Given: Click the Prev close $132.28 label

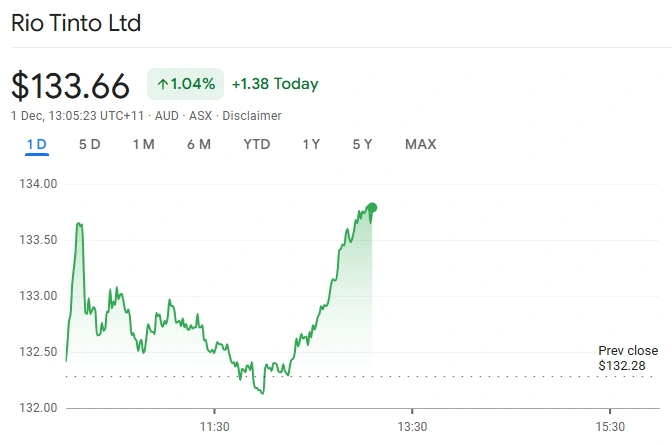Looking at the screenshot, I should click(x=628, y=358).
